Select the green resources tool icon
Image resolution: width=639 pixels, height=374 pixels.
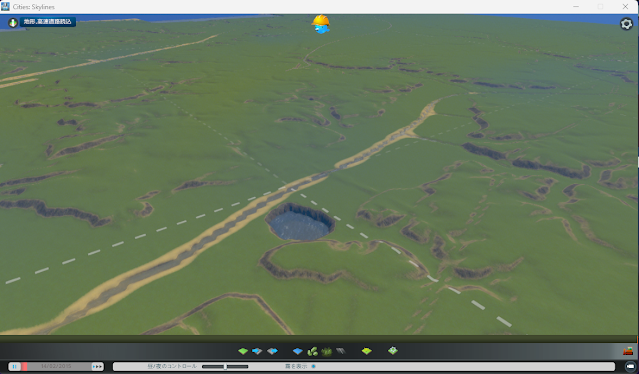[x=313, y=351]
